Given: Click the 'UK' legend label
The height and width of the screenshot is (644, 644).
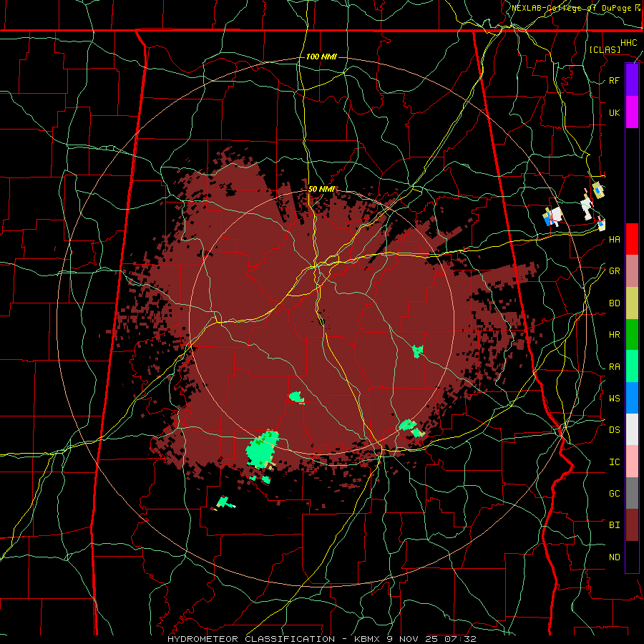Looking at the screenshot, I should click(614, 112).
